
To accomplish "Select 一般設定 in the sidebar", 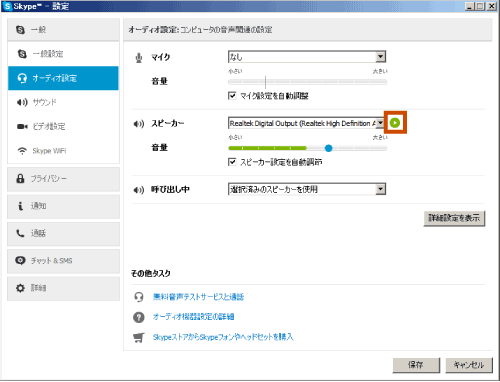I will (x=63, y=54).
